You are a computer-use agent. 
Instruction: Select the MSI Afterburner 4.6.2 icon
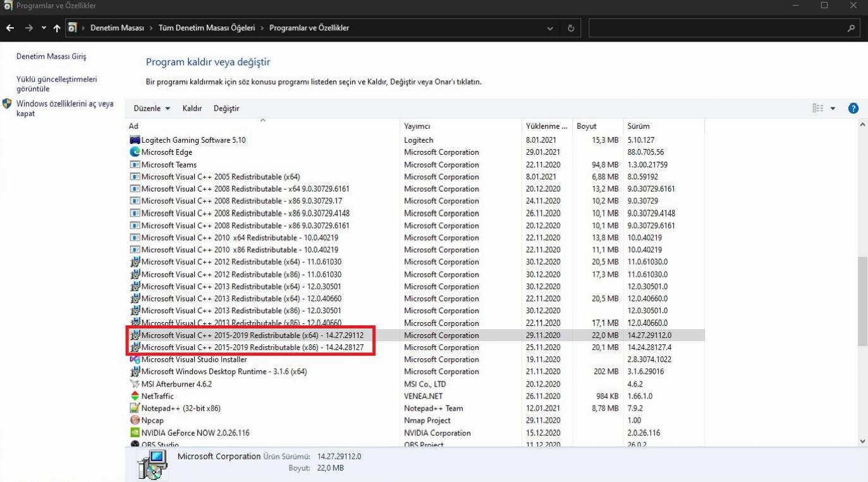(135, 384)
